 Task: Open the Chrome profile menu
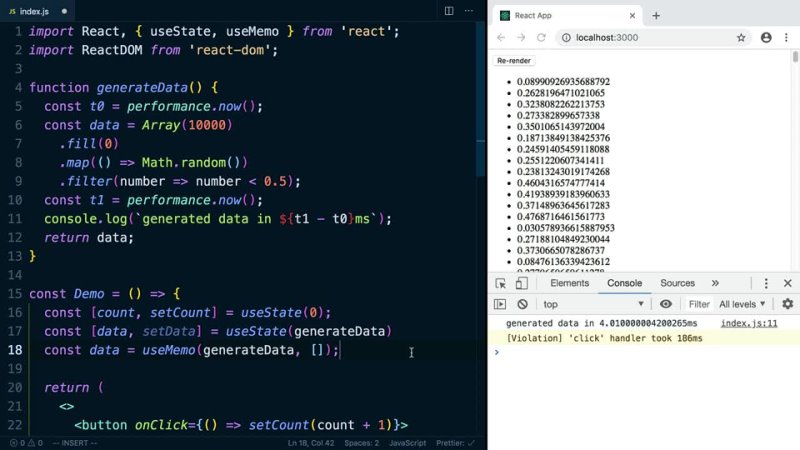[x=766, y=38]
